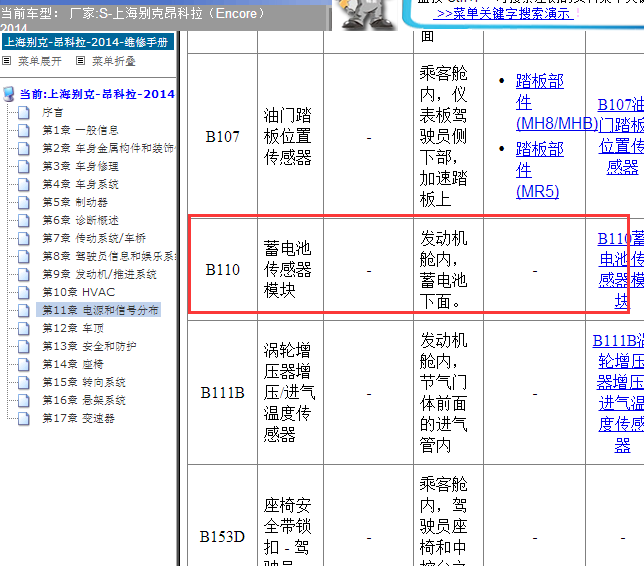Open 第1章 一般信息

pos(80,130)
